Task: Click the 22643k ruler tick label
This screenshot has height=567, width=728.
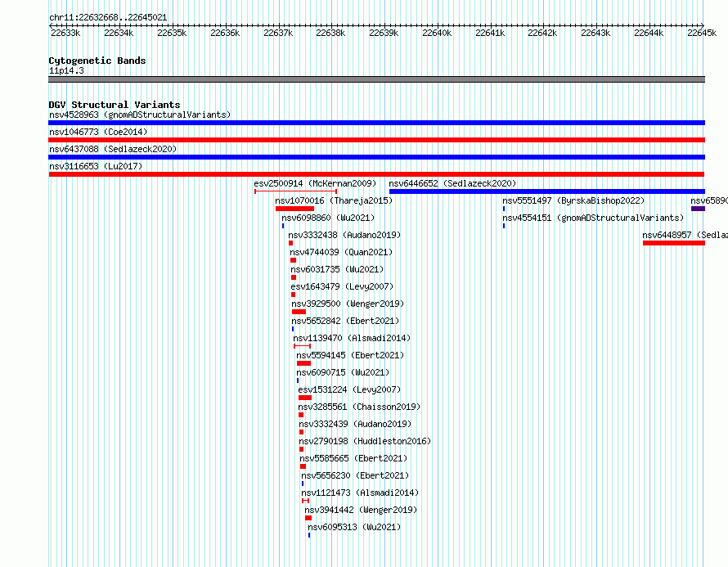Action: click(x=595, y=33)
